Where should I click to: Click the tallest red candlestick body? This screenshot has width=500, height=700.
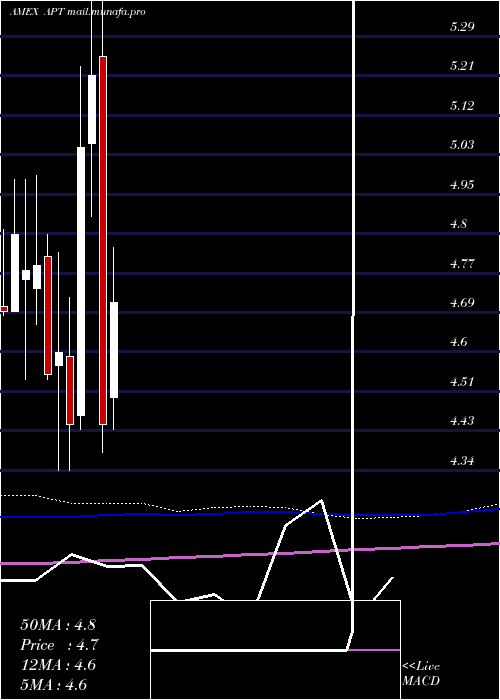103,240
